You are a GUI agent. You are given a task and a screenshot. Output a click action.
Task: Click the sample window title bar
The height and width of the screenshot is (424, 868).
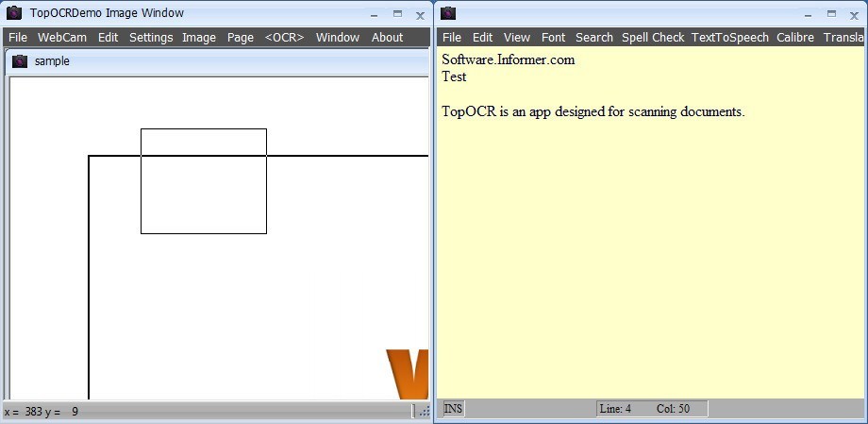217,61
